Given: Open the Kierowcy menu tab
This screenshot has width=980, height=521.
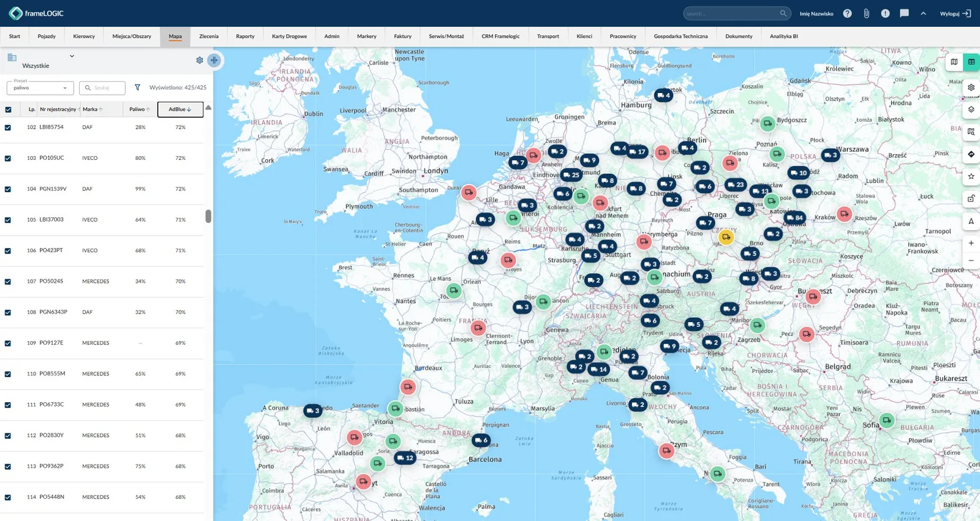Looking at the screenshot, I should click(84, 36).
